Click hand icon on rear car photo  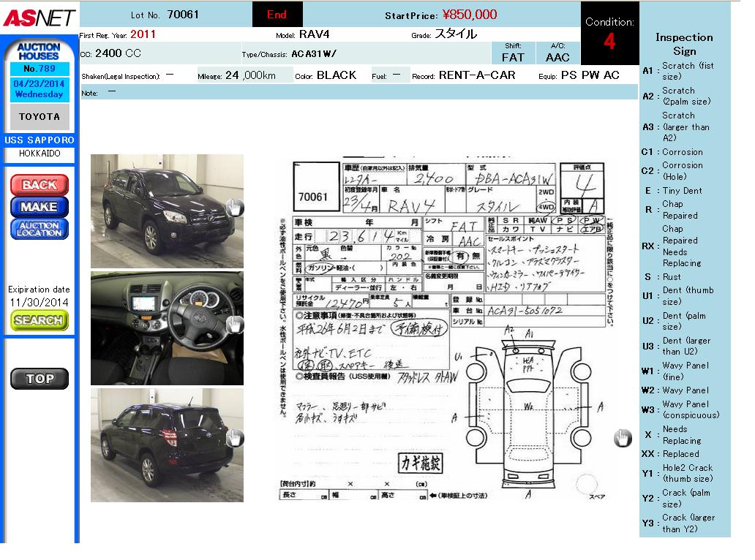pyautogui.click(x=234, y=437)
